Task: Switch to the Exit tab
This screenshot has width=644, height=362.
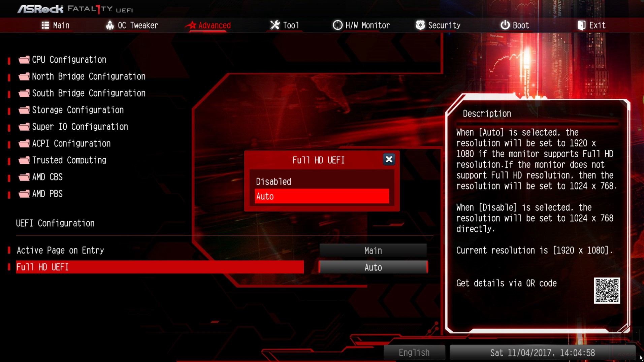Action: coord(591,25)
